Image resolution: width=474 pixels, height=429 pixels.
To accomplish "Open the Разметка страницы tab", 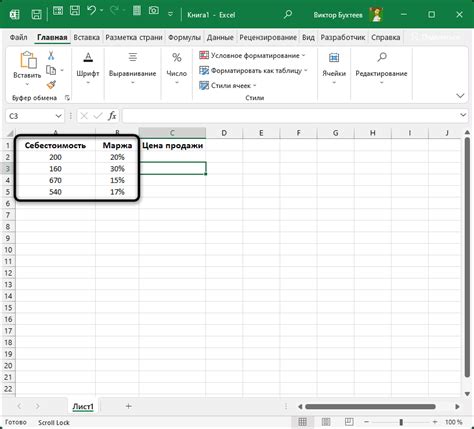I will click(134, 37).
